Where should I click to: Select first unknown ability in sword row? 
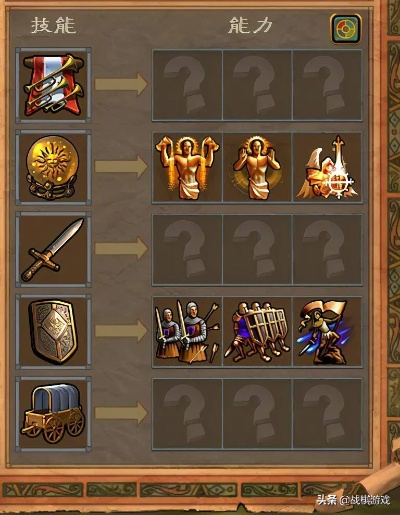[187, 249]
